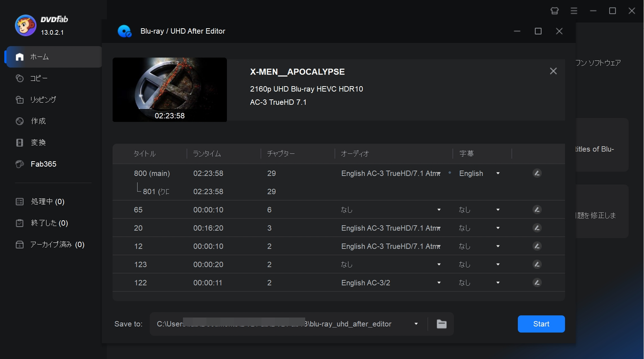Screen dimensions: 644x359
Task: Edit title 800 (main) with pencil icon
Action: coord(537,173)
